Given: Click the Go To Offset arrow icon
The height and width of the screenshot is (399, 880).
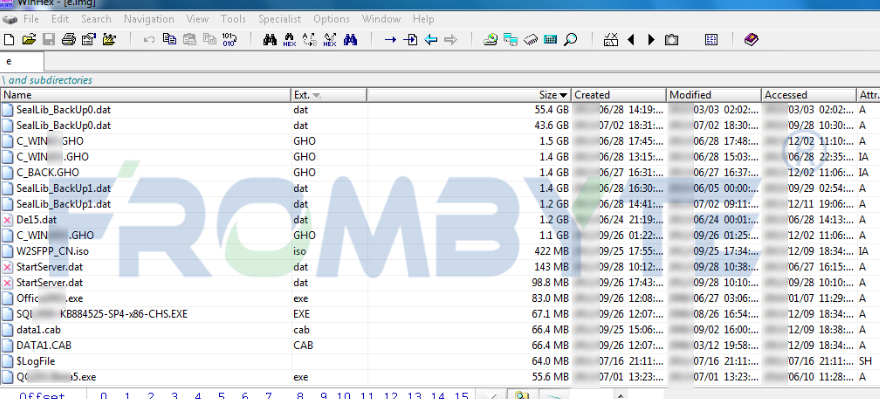Looking at the screenshot, I should (x=410, y=40).
